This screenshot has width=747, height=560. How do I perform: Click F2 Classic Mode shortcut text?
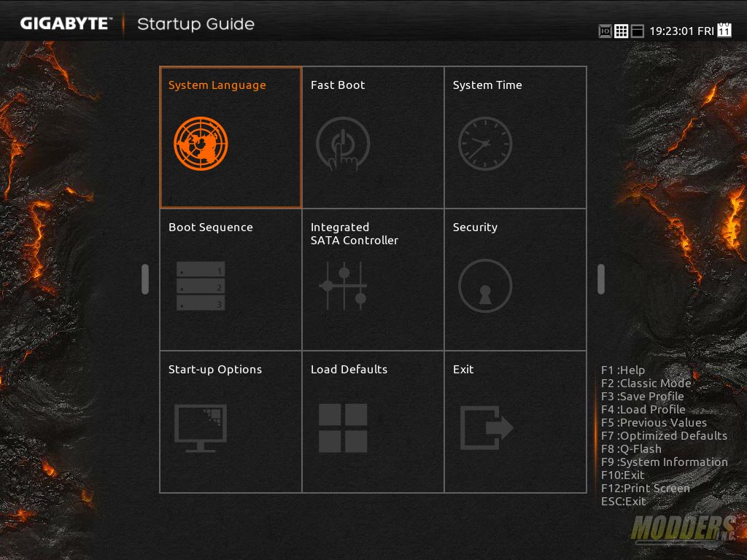[x=646, y=384]
